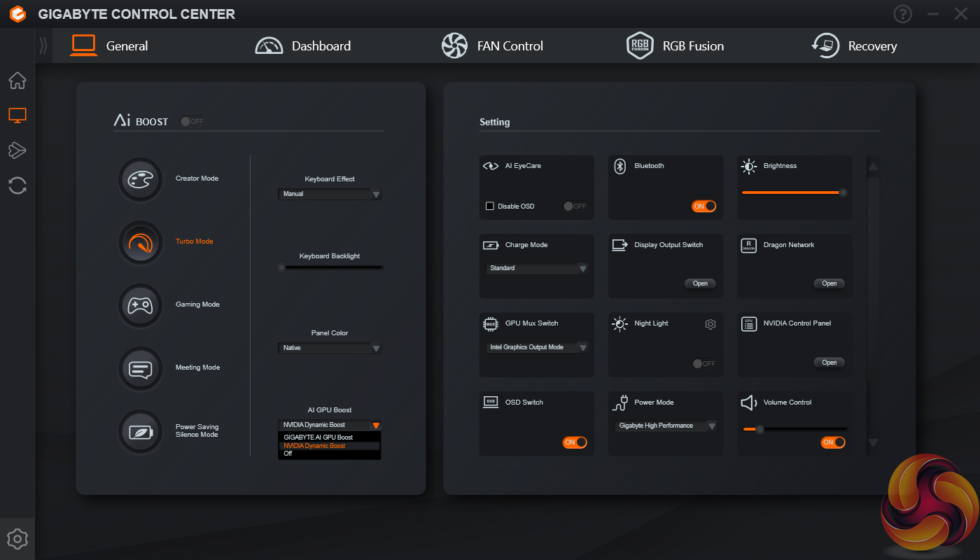Click the NVIDIA Control Panel icon
The width and height of the screenshot is (980, 560).
click(749, 324)
